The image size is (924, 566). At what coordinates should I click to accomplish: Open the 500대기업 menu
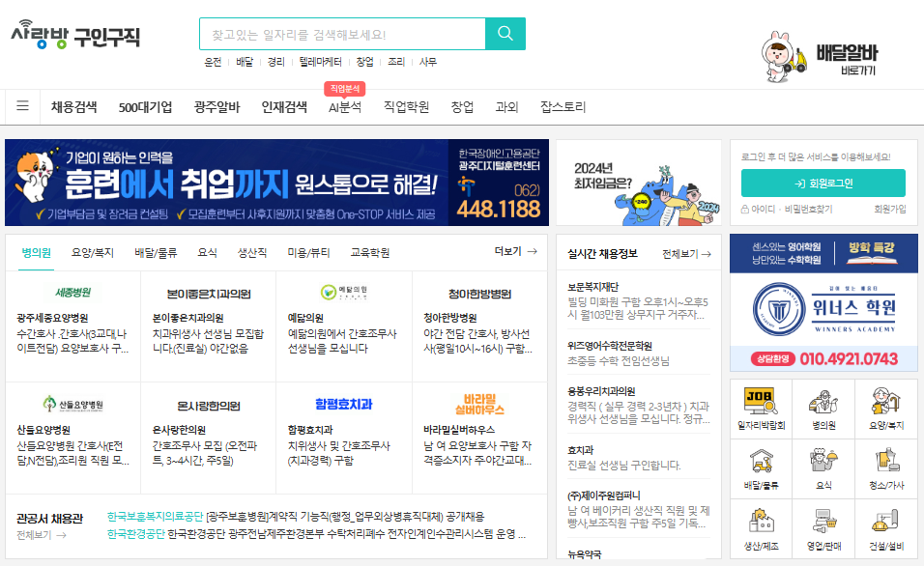pos(145,107)
